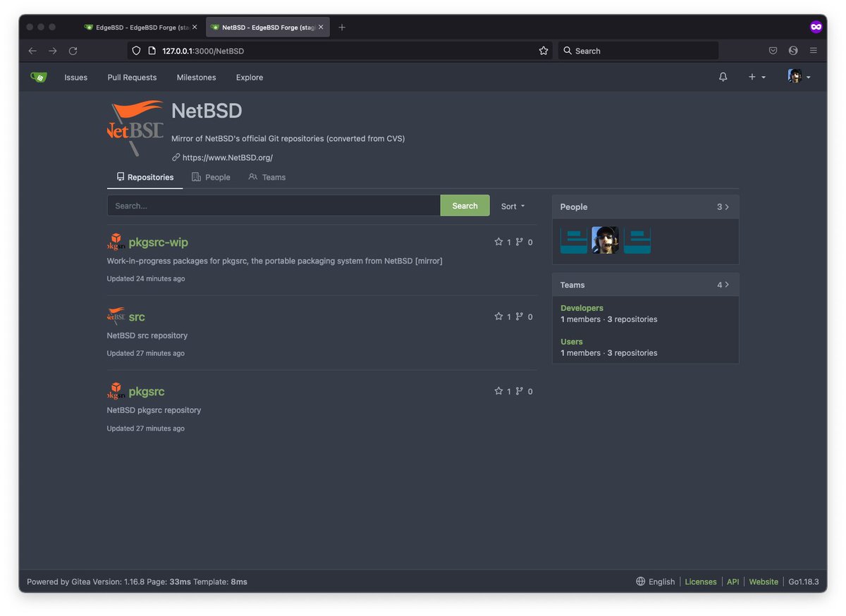Screen dimensions: 846x616
Task: Click the Go1.18.3 version text
Action: pyautogui.click(x=804, y=581)
